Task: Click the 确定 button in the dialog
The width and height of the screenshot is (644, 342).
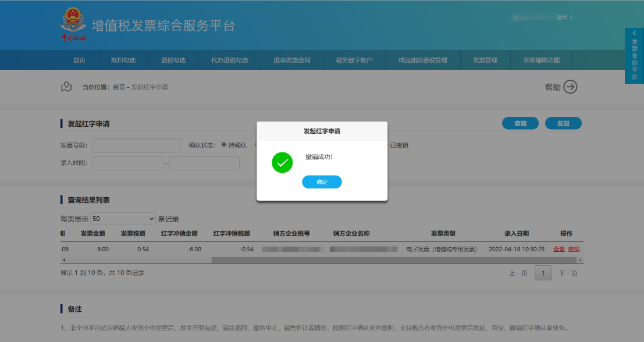Action: (x=322, y=182)
